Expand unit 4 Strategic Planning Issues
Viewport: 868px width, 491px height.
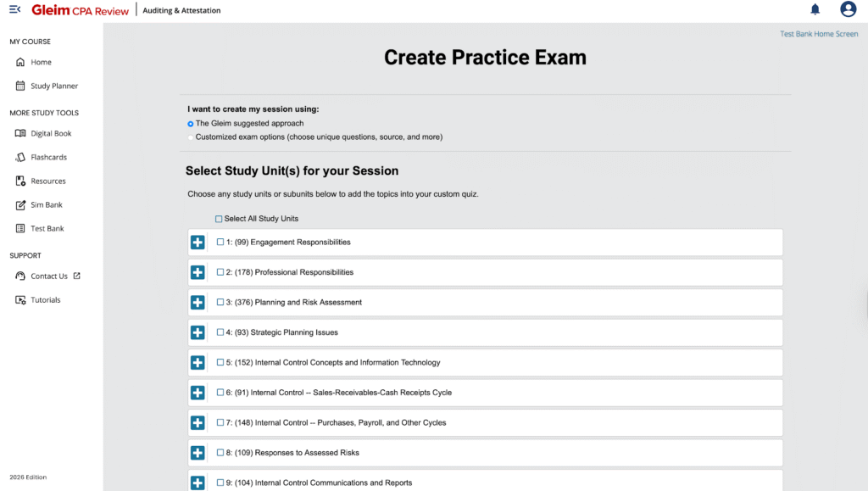(x=198, y=332)
